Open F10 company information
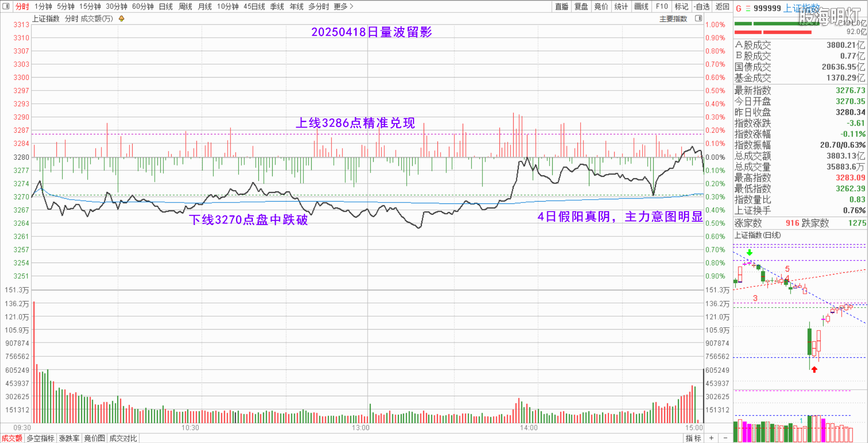This screenshot has width=868, height=443. (662, 6)
